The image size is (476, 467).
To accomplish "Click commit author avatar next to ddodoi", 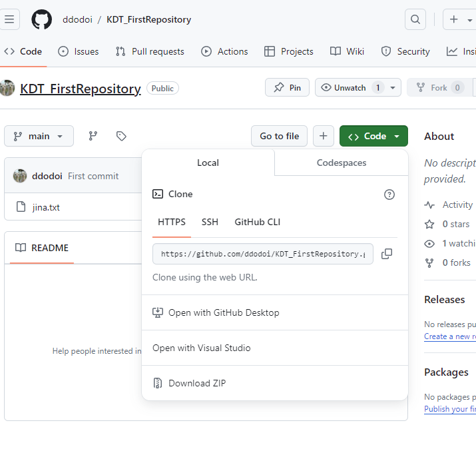I will 20,176.
